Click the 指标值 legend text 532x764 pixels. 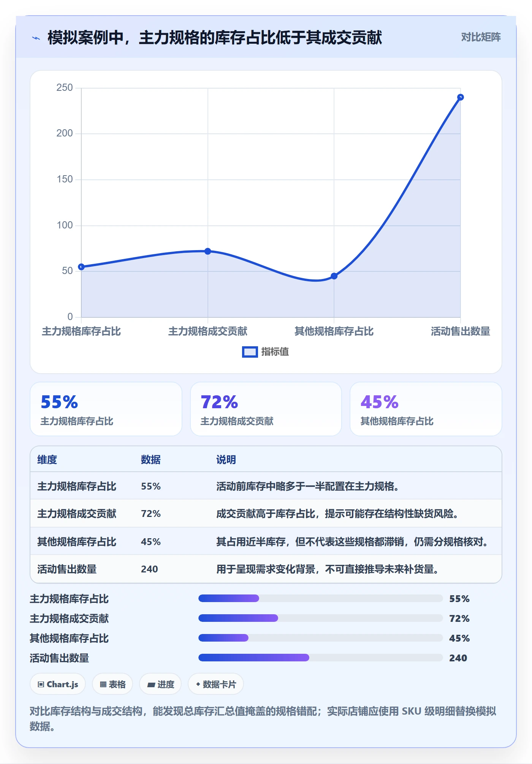click(x=275, y=352)
